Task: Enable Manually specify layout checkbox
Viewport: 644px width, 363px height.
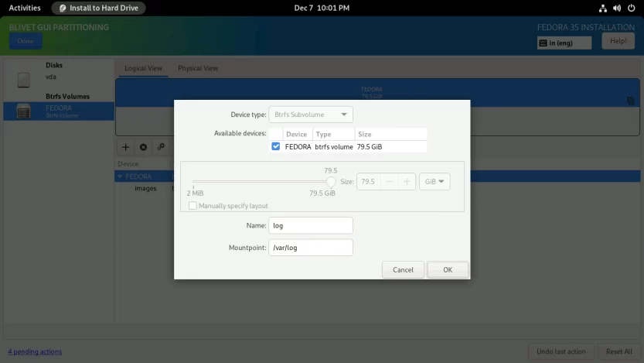Action: click(193, 206)
